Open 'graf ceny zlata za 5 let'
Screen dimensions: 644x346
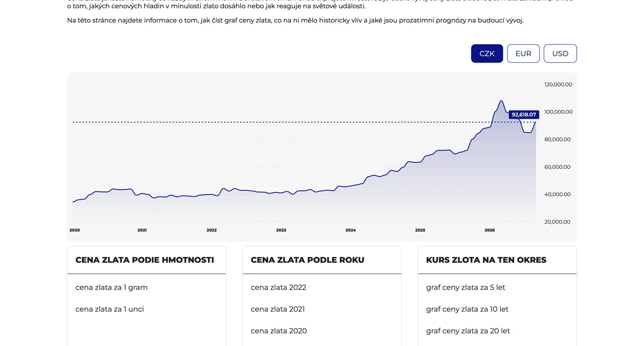(x=465, y=287)
